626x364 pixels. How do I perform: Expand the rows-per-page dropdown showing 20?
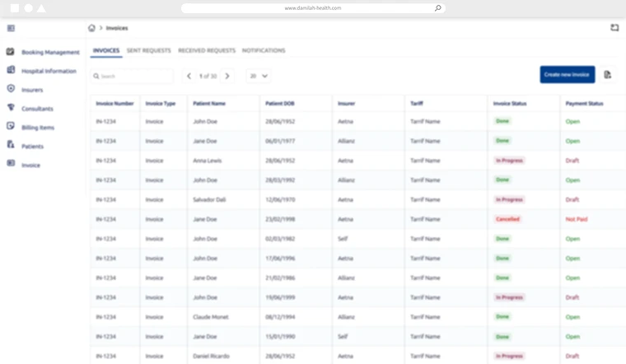pos(259,76)
